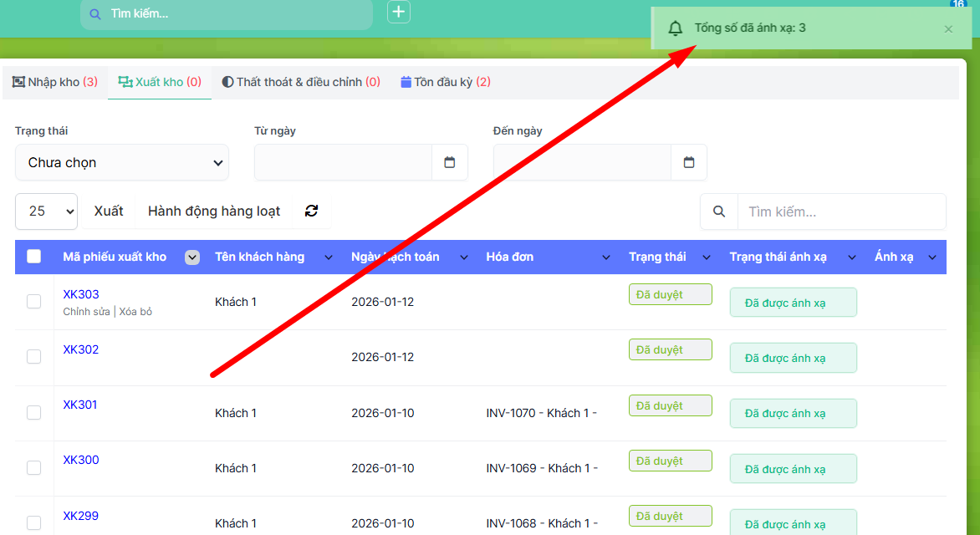
Task: Click the Chỉnh sửa link under XK303
Action: coord(86,312)
